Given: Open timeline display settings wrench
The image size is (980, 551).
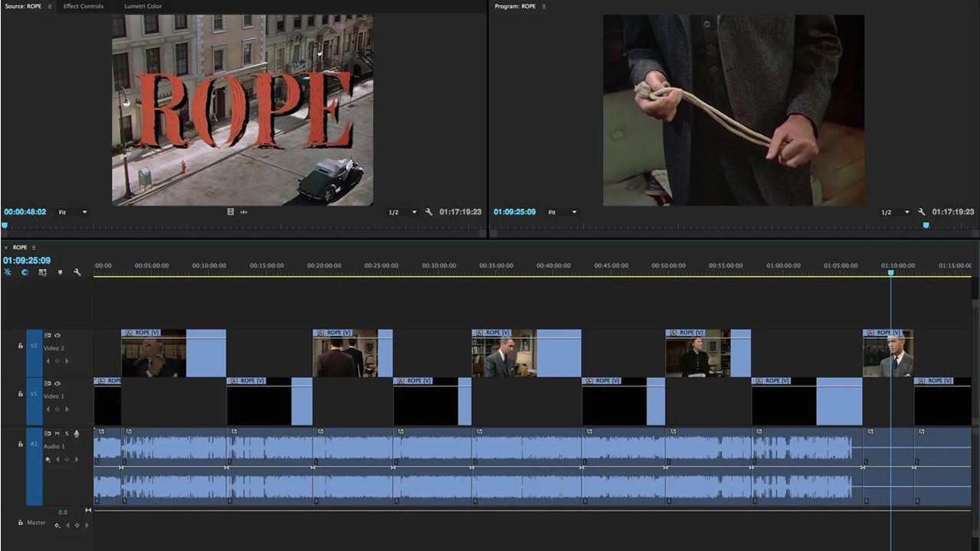Looking at the screenshot, I should point(77,272).
